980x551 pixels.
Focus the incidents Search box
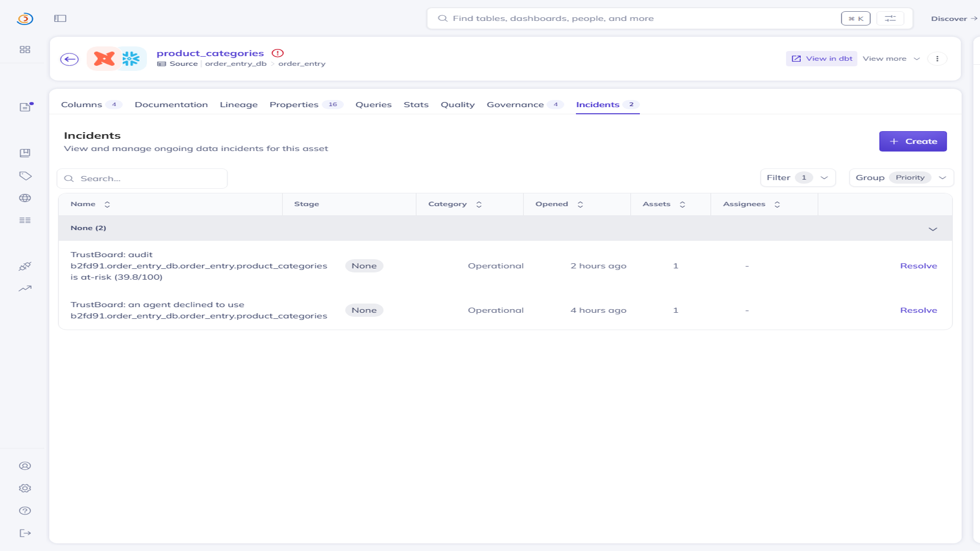coord(142,179)
